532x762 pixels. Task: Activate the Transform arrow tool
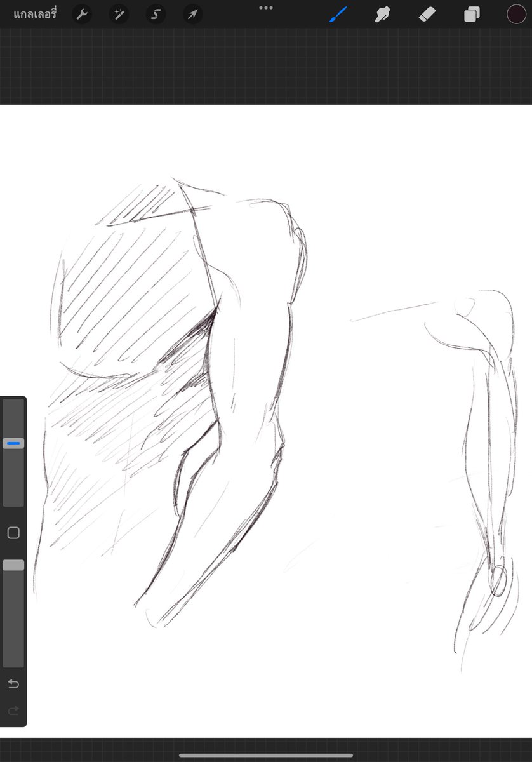pyautogui.click(x=192, y=14)
